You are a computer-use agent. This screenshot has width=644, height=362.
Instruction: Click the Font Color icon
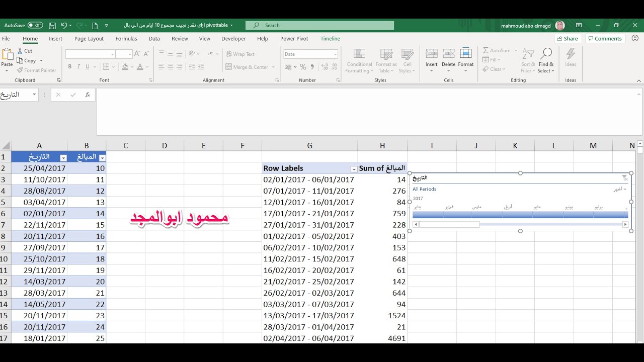pyautogui.click(x=140, y=67)
